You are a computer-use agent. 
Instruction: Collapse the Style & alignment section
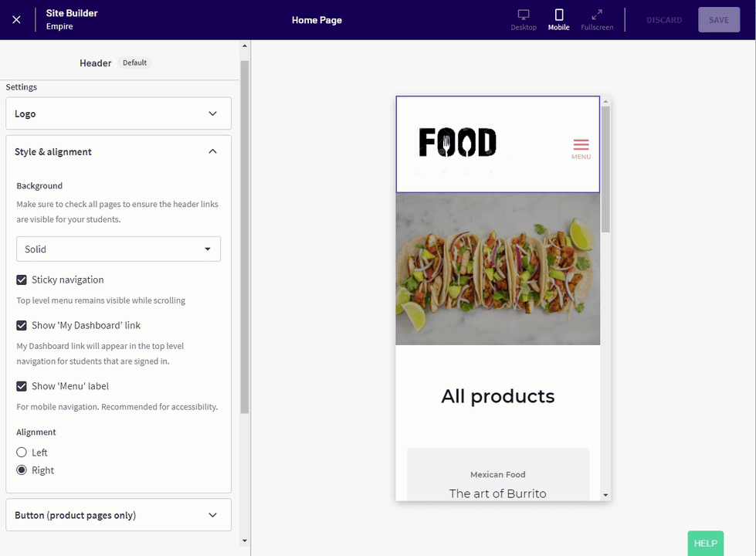pyautogui.click(x=119, y=151)
